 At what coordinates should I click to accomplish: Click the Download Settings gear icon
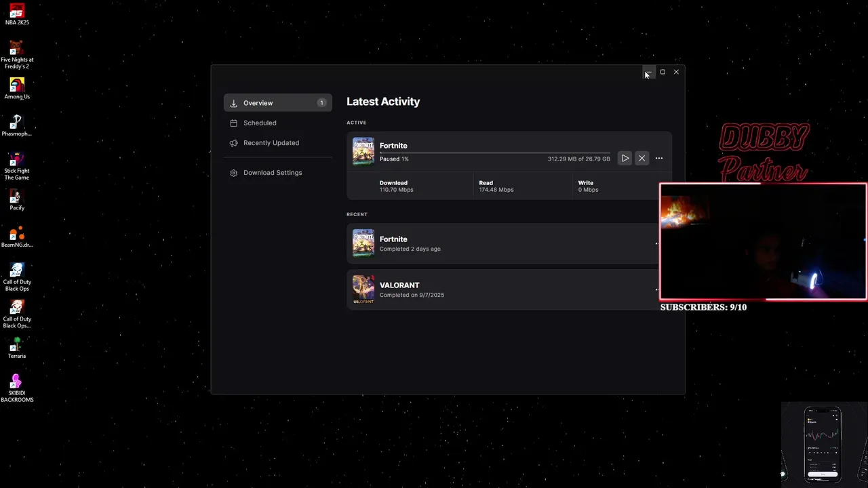pos(234,173)
